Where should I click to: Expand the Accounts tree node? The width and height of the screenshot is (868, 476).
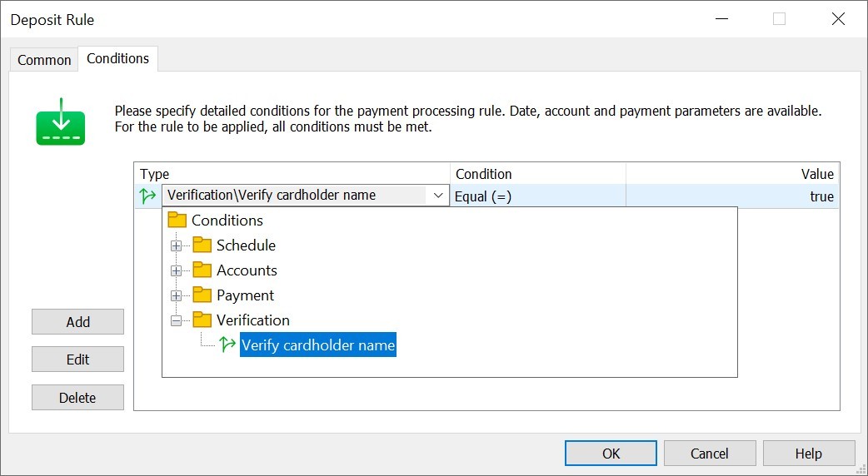pyautogui.click(x=176, y=271)
